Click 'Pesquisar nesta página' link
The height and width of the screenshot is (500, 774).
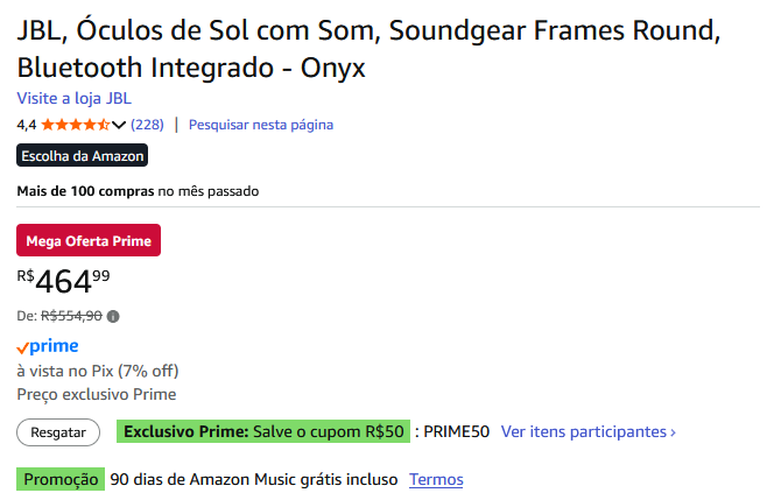click(261, 125)
